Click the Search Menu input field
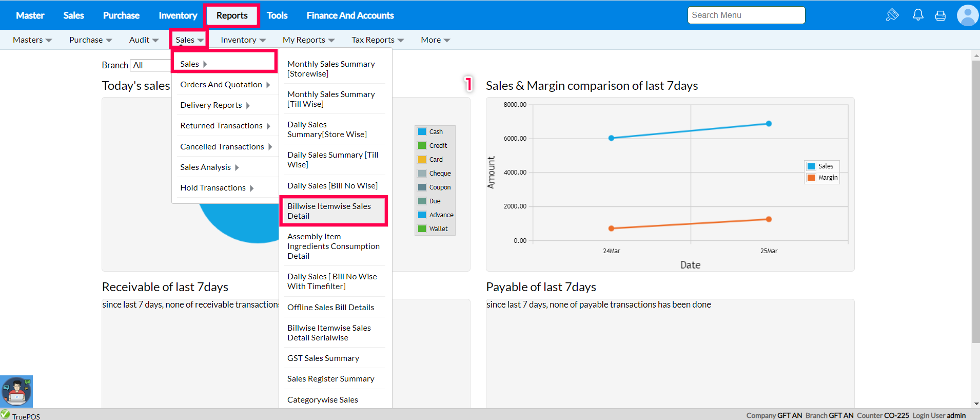The height and width of the screenshot is (420, 980). pos(746,15)
